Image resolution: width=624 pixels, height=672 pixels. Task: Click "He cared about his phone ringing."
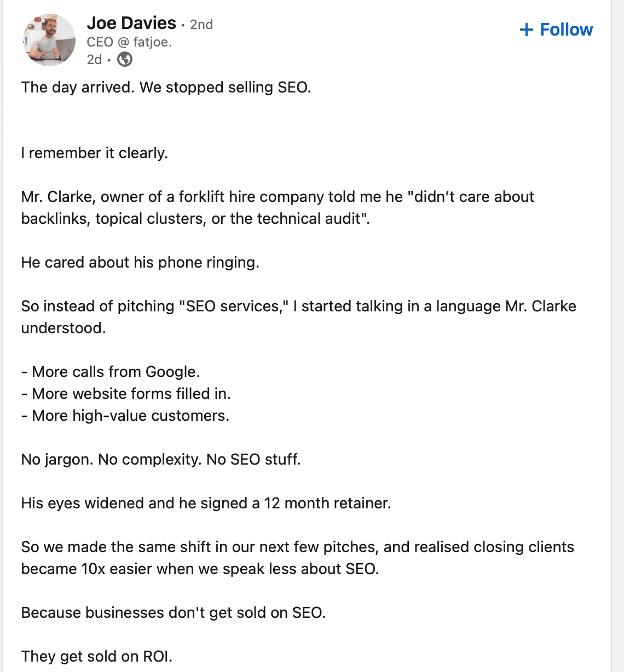pos(140,263)
